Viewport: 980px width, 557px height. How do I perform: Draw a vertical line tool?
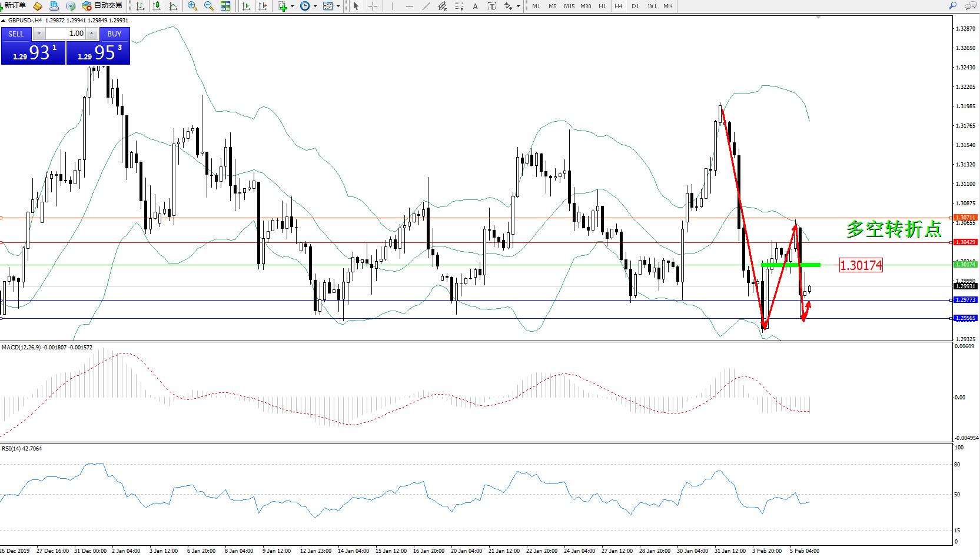[393, 6]
